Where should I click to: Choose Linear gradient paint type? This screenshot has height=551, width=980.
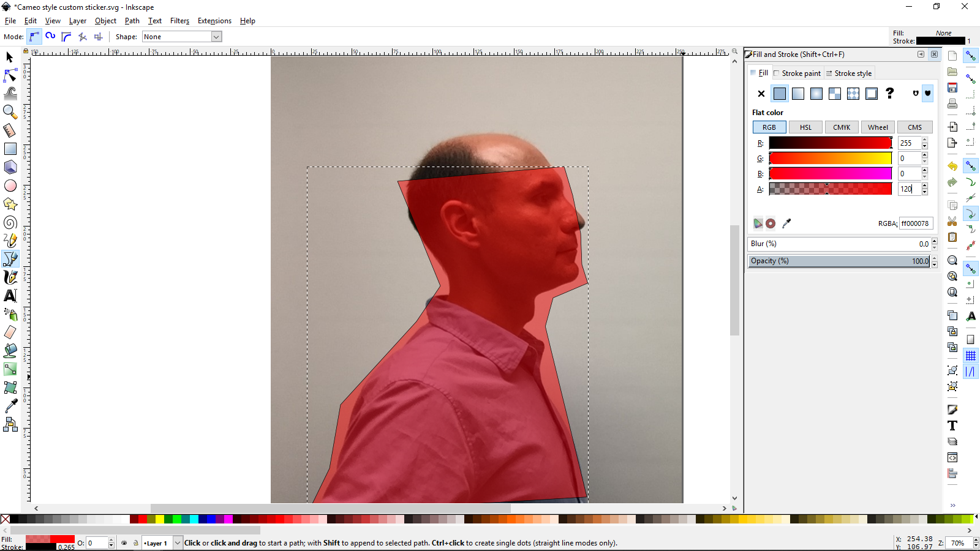[798, 94]
